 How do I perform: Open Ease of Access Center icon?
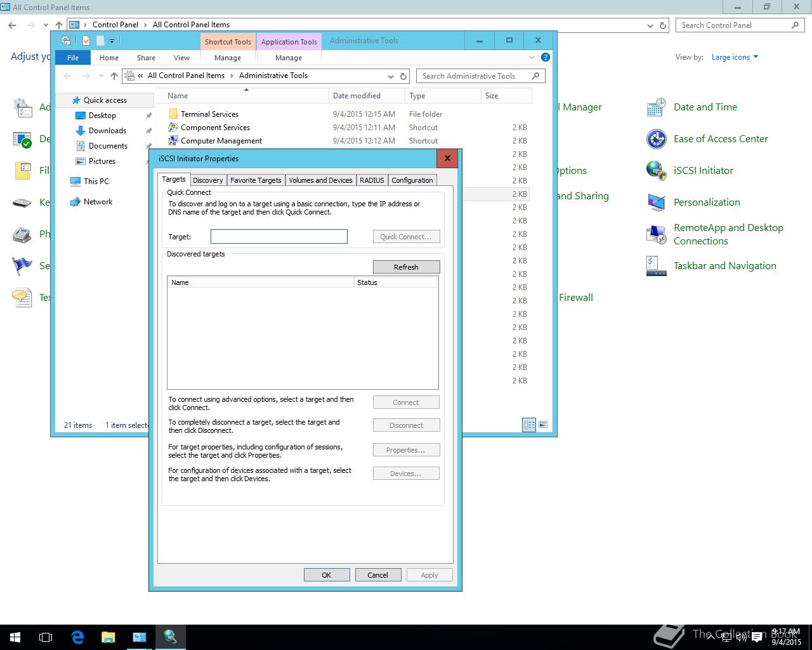657,139
